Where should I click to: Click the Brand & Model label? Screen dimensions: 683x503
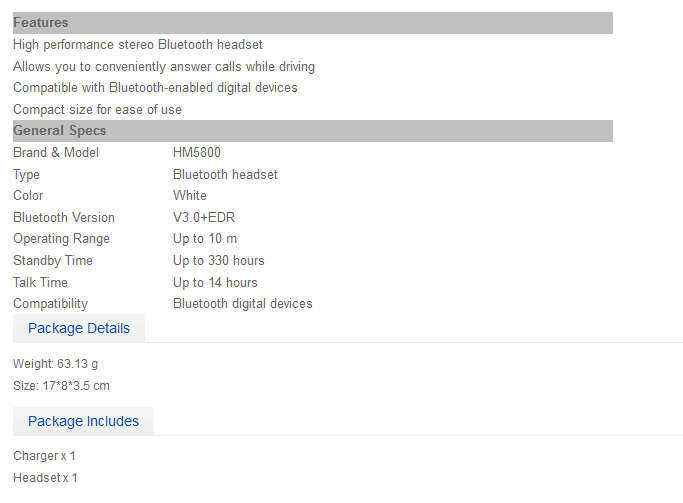pyautogui.click(x=56, y=152)
